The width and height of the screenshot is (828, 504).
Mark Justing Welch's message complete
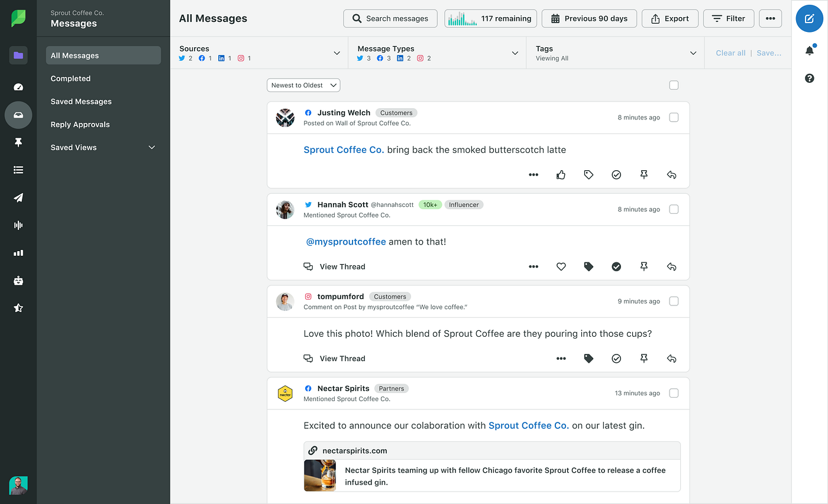click(616, 175)
